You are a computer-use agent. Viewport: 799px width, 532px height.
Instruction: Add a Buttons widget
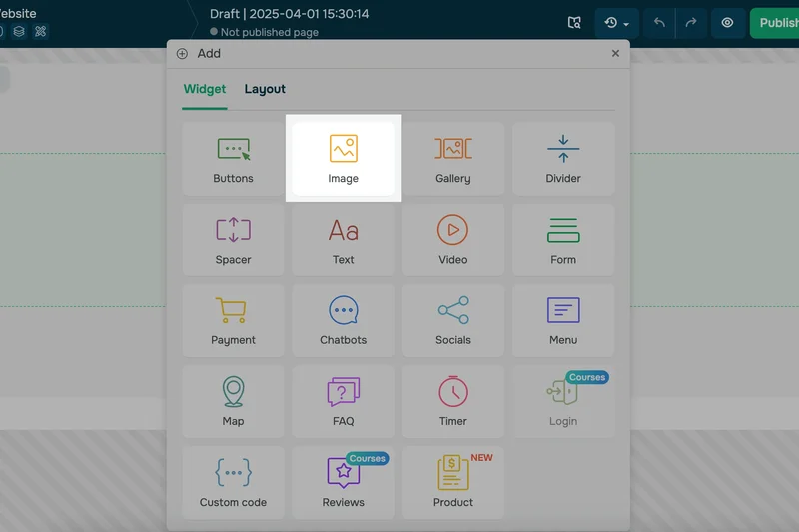pos(233,159)
